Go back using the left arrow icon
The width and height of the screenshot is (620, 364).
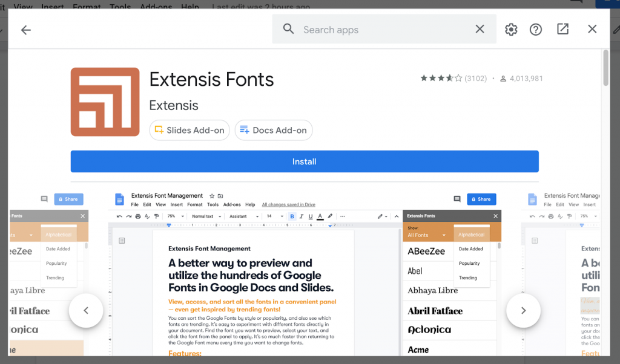(26, 30)
